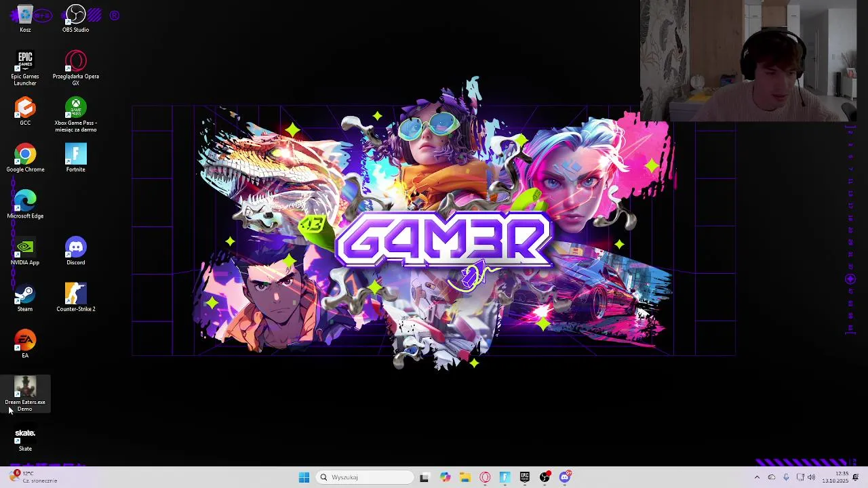Open Discord from the taskbar
Image resolution: width=868 pixels, height=488 pixels.
[565, 477]
